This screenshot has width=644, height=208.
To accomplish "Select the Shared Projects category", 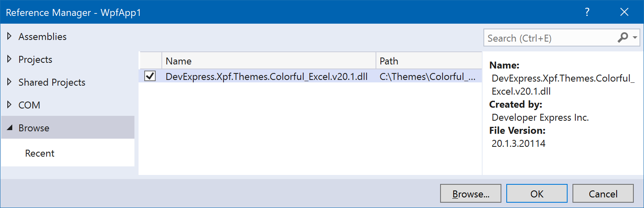I will (x=52, y=82).
